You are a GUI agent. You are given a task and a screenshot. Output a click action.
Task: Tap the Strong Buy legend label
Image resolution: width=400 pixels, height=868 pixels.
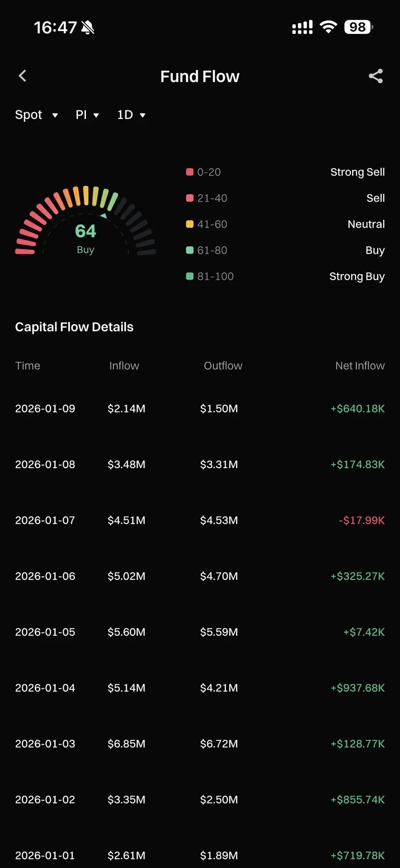click(357, 277)
